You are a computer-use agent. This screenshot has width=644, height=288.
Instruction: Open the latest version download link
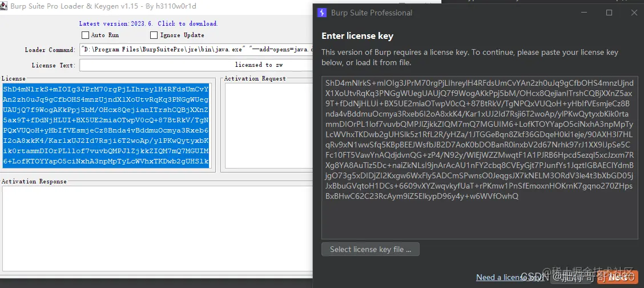[148, 23]
